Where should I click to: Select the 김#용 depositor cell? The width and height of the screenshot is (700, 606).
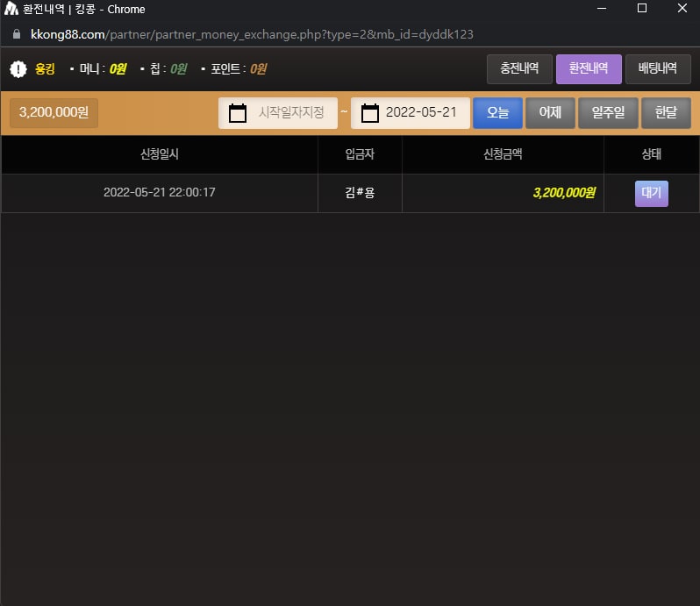[360, 193]
